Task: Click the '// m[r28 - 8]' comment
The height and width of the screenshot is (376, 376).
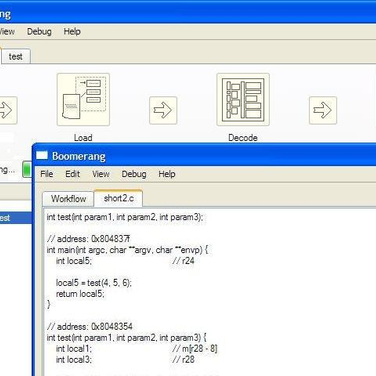Action: (x=195, y=349)
